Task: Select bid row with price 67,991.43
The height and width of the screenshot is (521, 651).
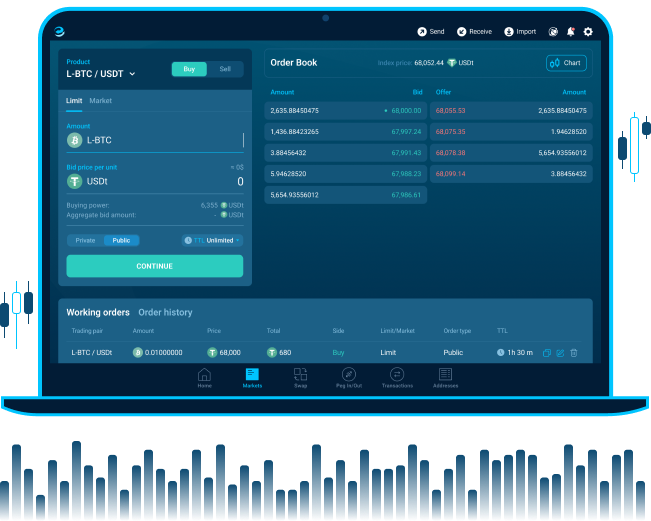Action: click(345, 153)
